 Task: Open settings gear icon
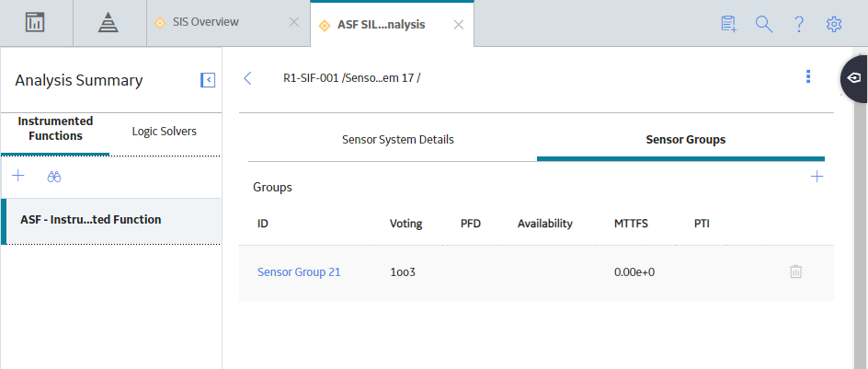point(834,24)
